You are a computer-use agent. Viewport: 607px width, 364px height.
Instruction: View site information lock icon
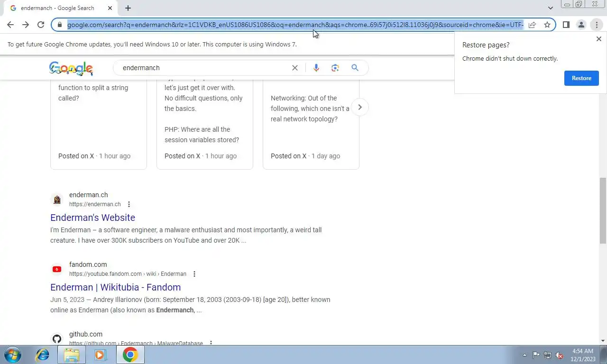pyautogui.click(x=60, y=25)
